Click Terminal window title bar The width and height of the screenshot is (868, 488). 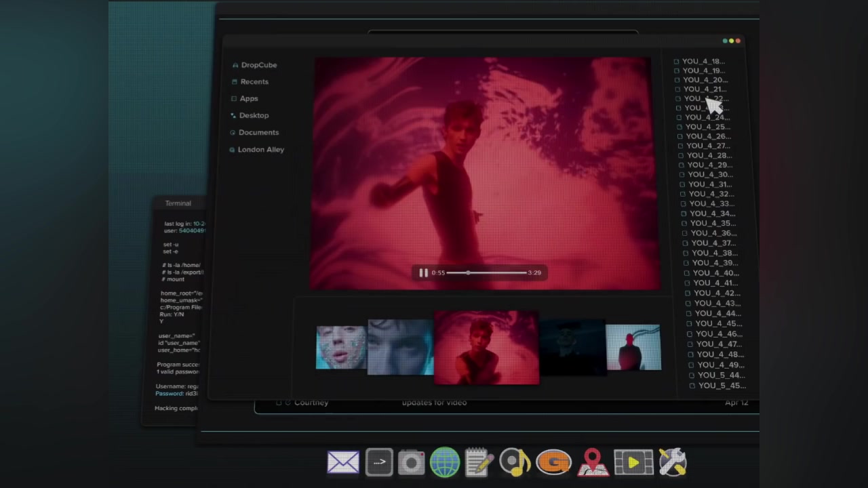(x=179, y=203)
